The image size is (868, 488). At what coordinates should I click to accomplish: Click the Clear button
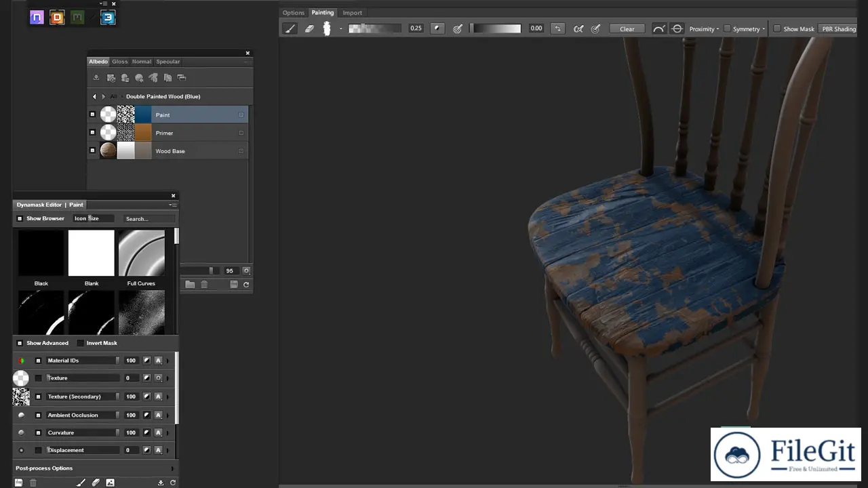[x=627, y=28]
